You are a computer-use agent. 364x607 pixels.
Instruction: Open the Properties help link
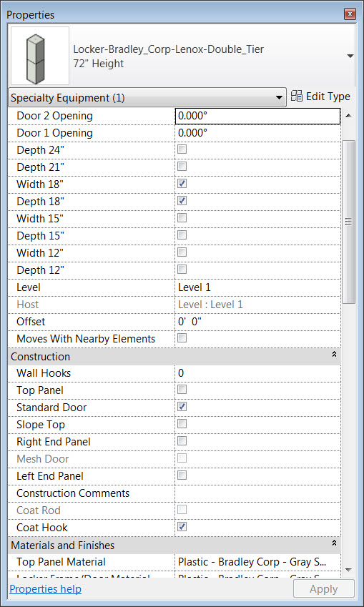[x=45, y=589]
